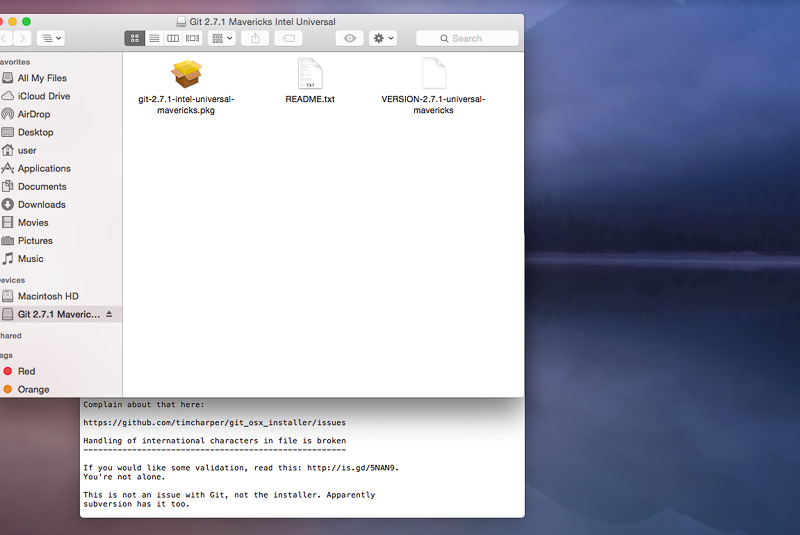Switch Finder to icon view
Viewport: 800px width, 535px height.
tap(135, 38)
